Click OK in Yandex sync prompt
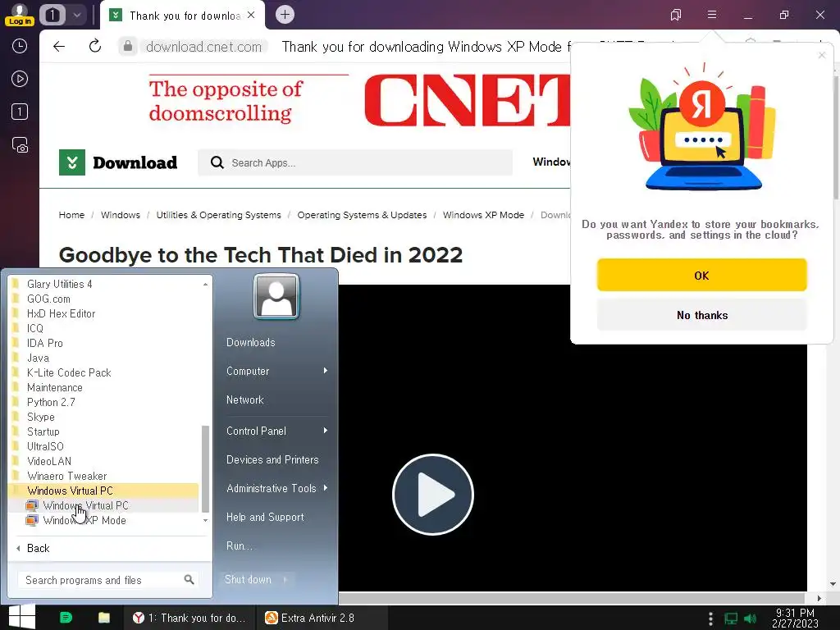The height and width of the screenshot is (630, 840). pos(702,276)
